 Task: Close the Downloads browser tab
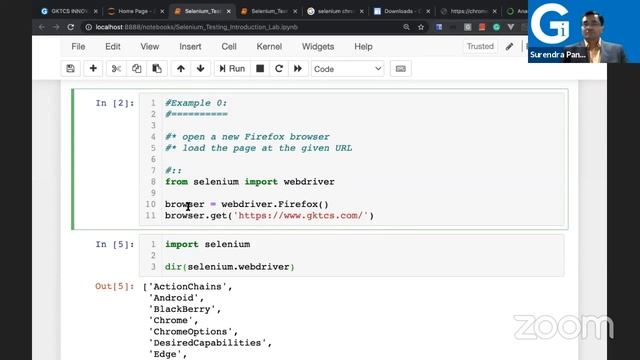pos(428,11)
